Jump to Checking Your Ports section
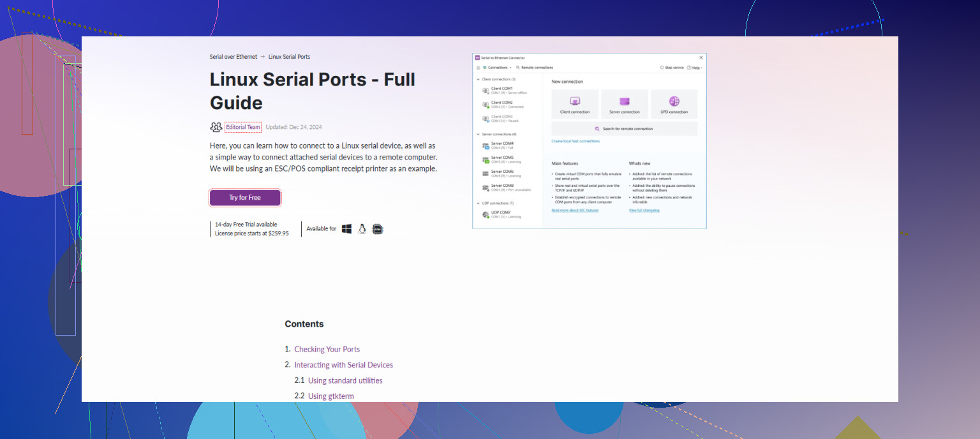Screen dimensions: 980x439 pos(327,350)
